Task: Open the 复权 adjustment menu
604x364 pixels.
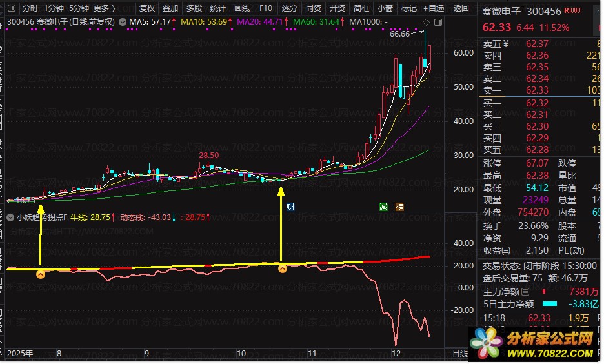Action: [x=146, y=8]
